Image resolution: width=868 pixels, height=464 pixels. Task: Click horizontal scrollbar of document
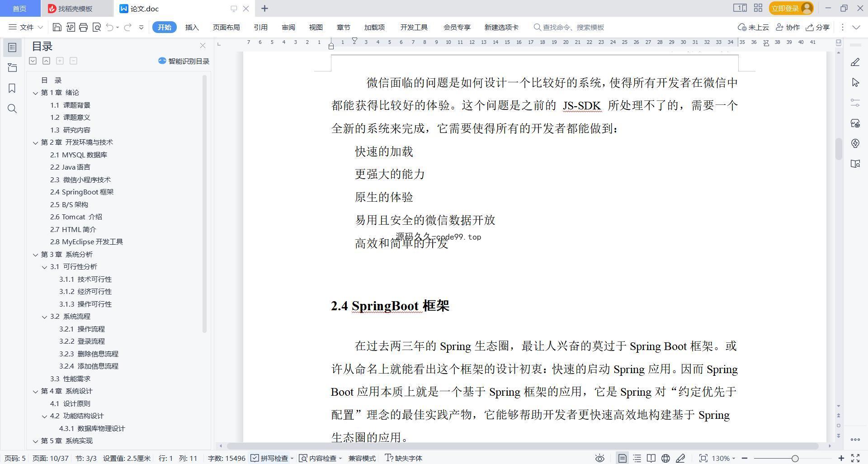click(x=522, y=446)
